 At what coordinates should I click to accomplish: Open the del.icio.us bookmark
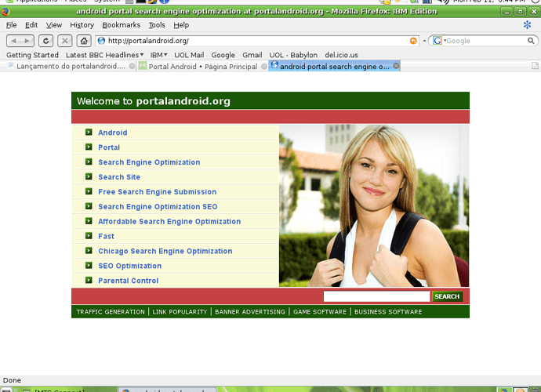pyautogui.click(x=341, y=55)
